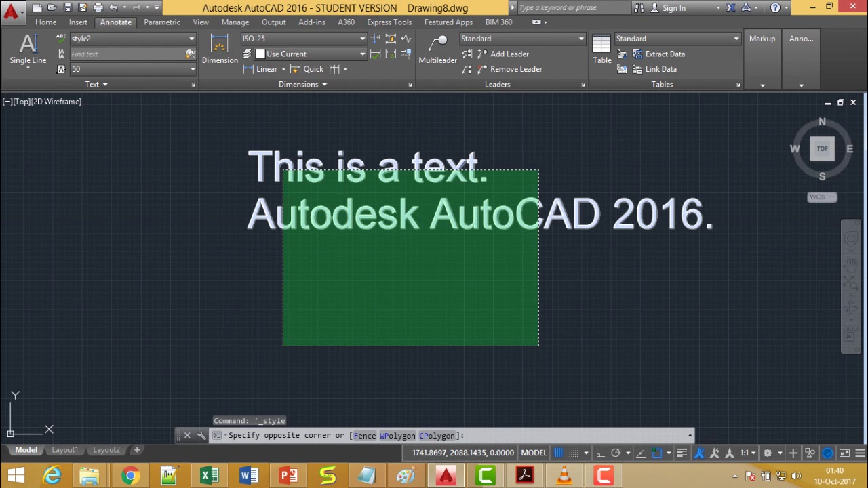The width and height of the screenshot is (868, 488).
Task: Click the Use Current layer color swatch
Action: coord(260,54)
